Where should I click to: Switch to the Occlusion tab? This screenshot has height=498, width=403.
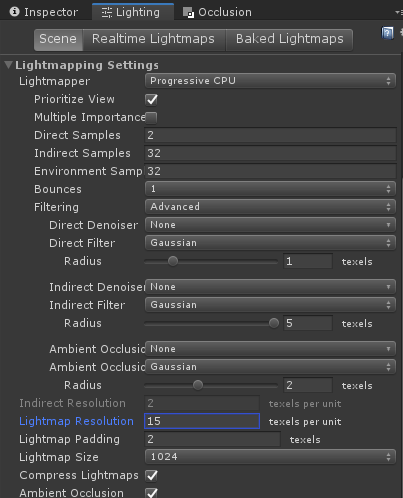(x=217, y=12)
